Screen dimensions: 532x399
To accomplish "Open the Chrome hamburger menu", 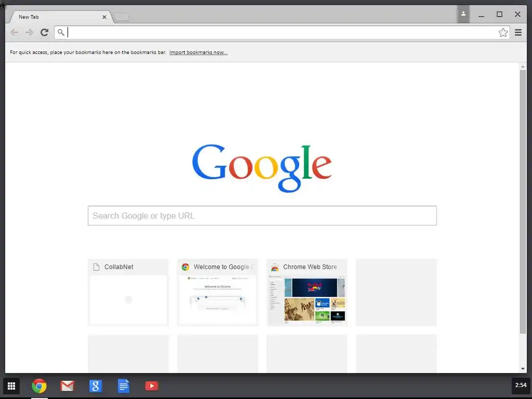I will (x=518, y=33).
